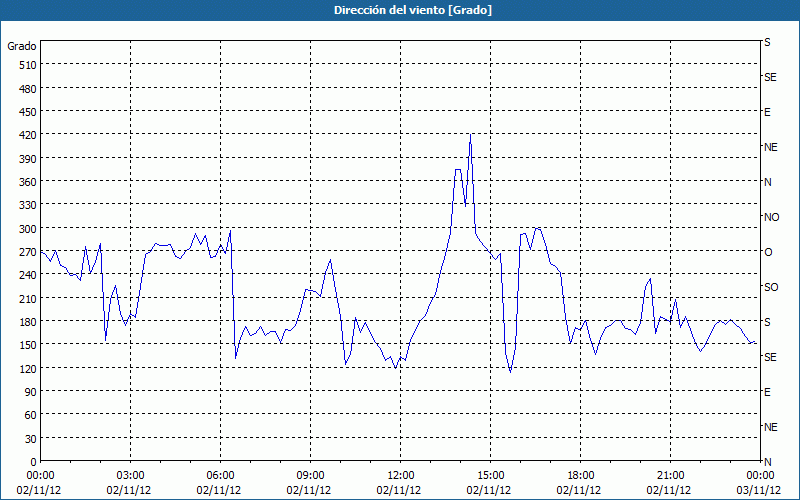
Task: Select the 'N' compass label at 0 level
Action: click(768, 462)
